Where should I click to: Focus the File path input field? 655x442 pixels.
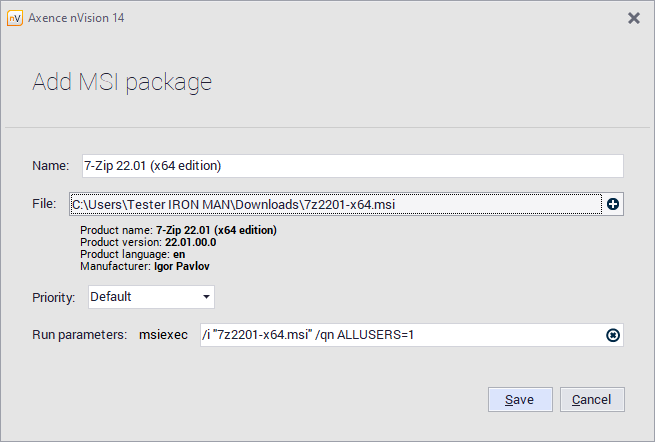point(335,204)
